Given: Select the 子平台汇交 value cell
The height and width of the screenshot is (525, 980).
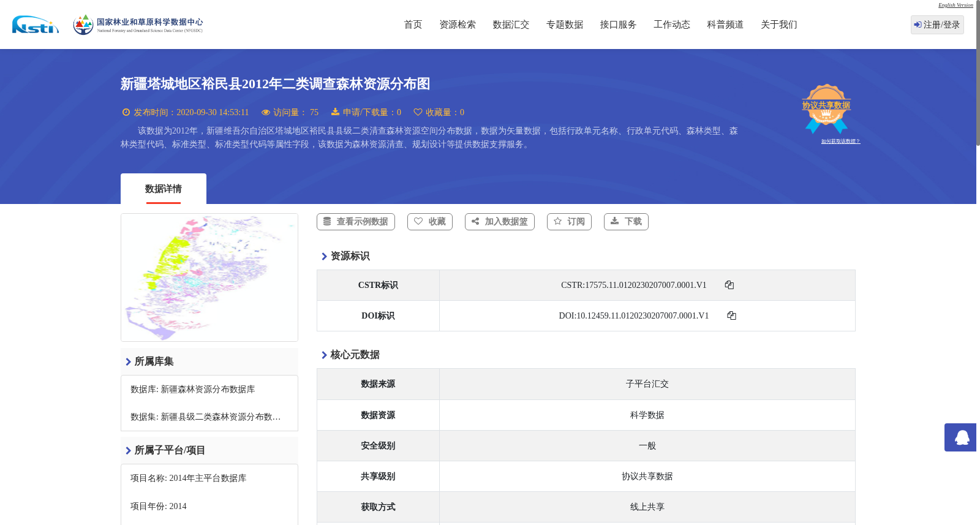Looking at the screenshot, I should [x=647, y=384].
